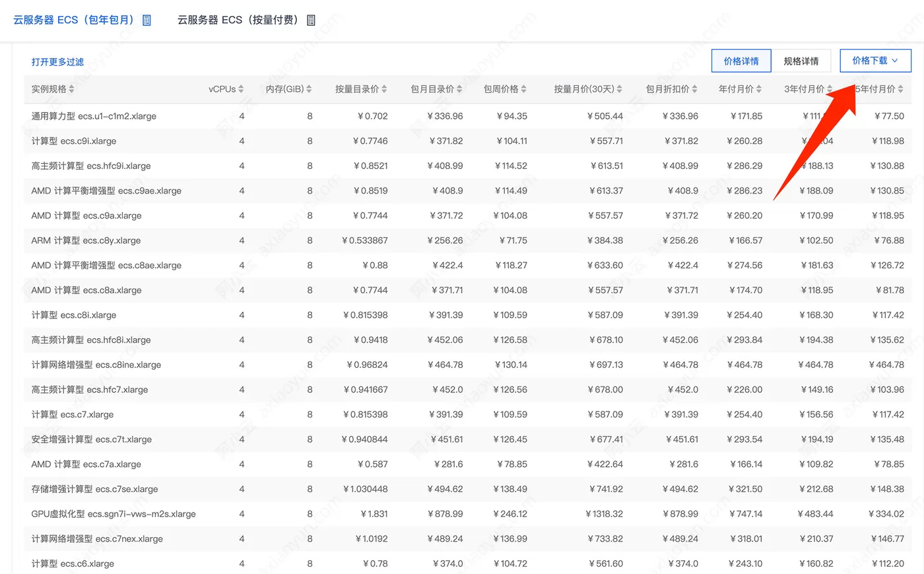Expand the 价格下载 dropdown
The image size is (924, 574).
point(875,61)
